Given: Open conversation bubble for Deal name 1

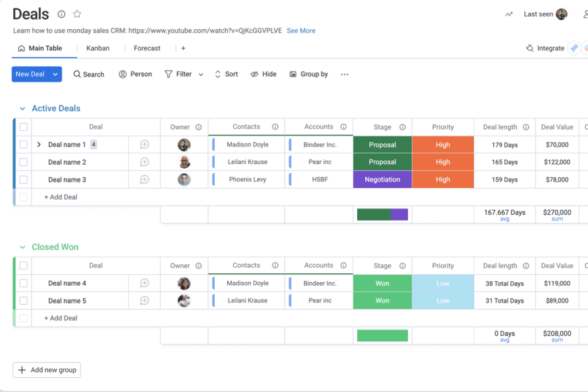Looking at the screenshot, I should click(x=144, y=145).
